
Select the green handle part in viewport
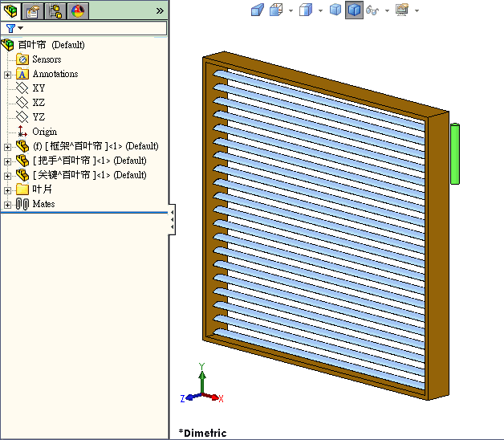(x=455, y=154)
